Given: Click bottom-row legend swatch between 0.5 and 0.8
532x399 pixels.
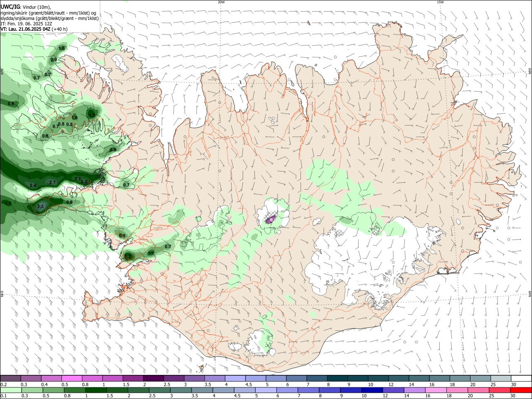Looking at the screenshot, I should click(54, 390).
